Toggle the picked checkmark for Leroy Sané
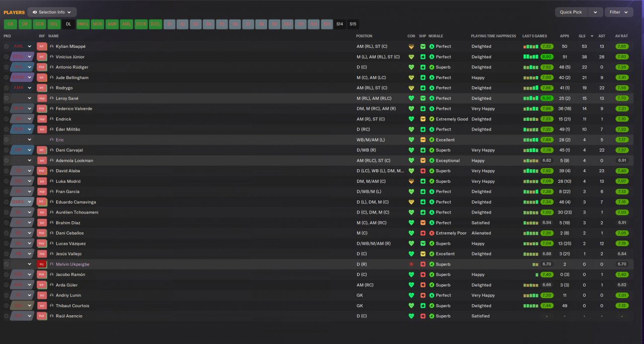644x344 pixels. coord(6,98)
